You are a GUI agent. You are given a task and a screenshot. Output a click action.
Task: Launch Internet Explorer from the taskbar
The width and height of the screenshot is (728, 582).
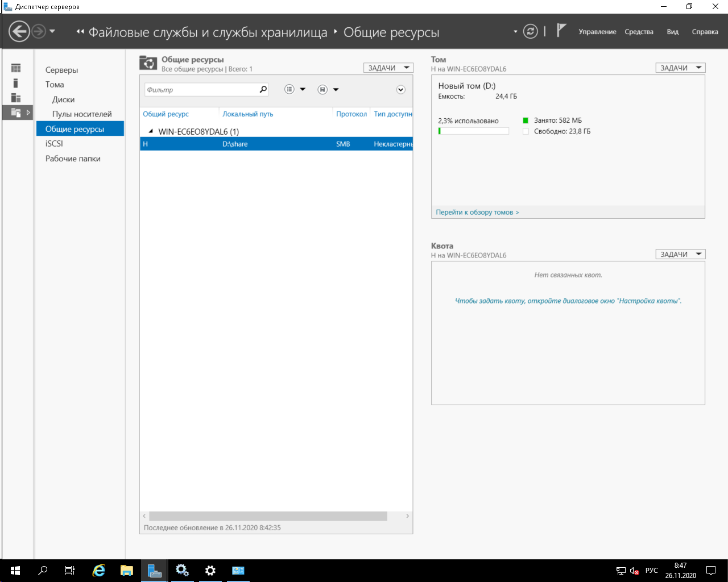pos(99,571)
